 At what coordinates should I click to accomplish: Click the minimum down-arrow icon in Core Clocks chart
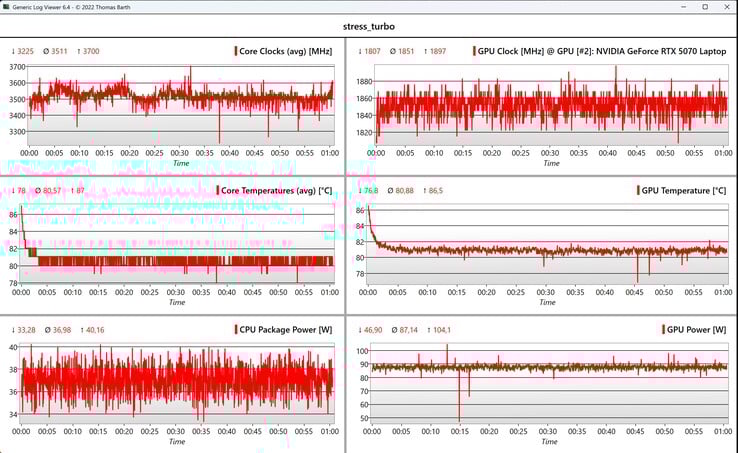14,51
